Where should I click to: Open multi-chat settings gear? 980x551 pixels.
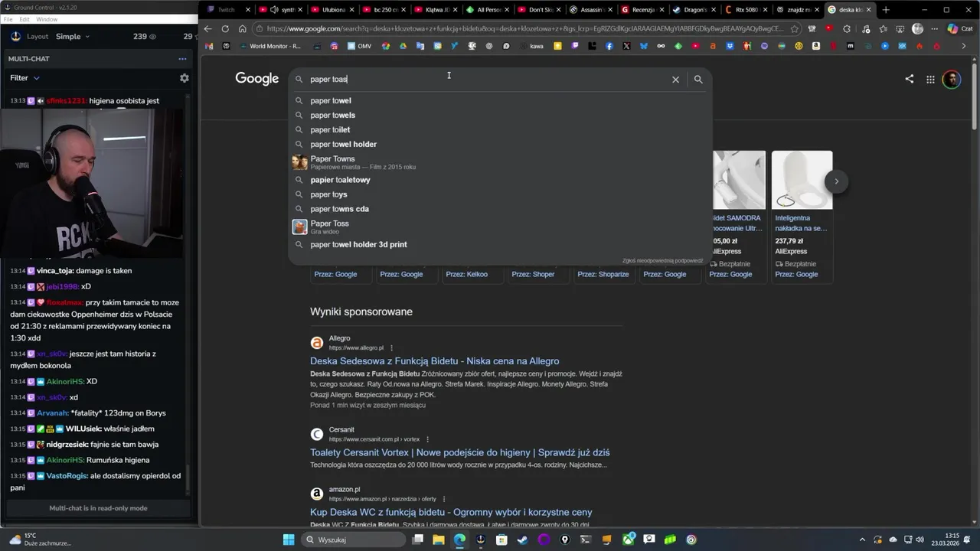184,78
